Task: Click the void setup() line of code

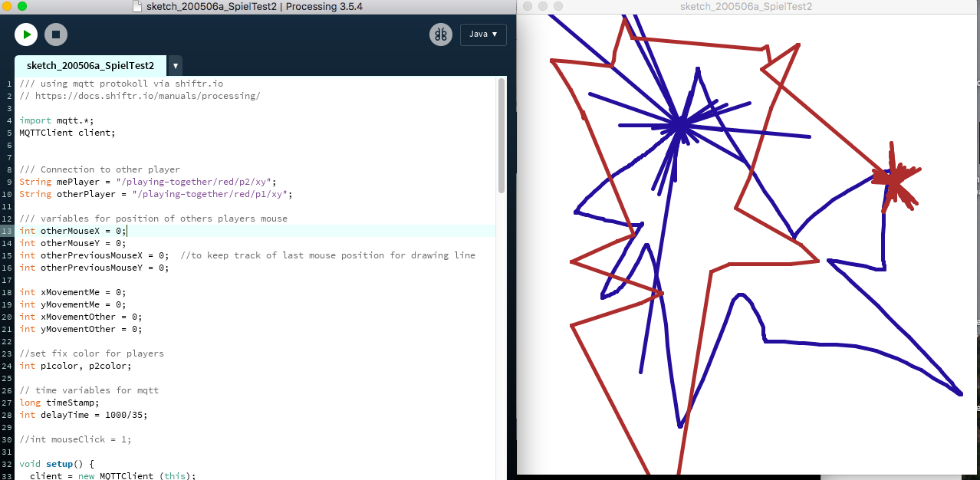Action: (x=57, y=464)
